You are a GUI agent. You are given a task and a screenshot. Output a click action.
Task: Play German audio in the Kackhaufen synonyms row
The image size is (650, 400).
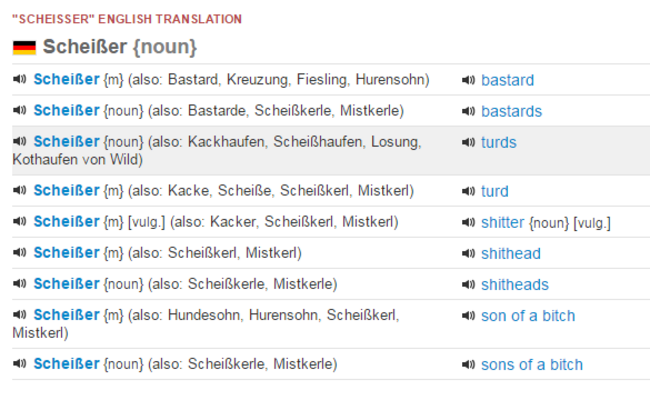[x=19, y=141]
